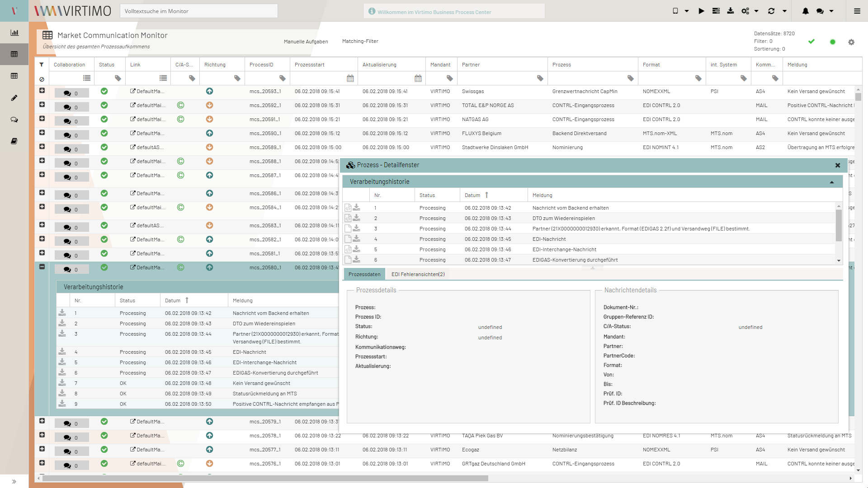Screen dimensions: 868x488
Task: Click the Virtimo logo
Action: (73, 11)
